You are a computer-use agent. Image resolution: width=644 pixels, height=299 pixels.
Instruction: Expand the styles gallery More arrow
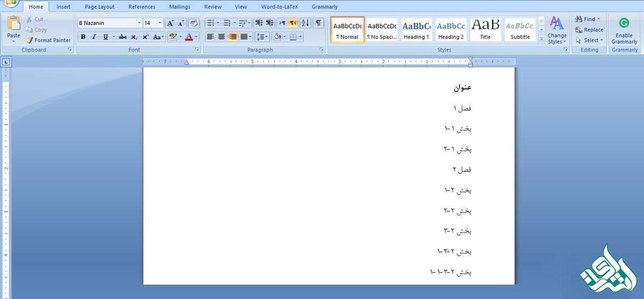[541, 39]
